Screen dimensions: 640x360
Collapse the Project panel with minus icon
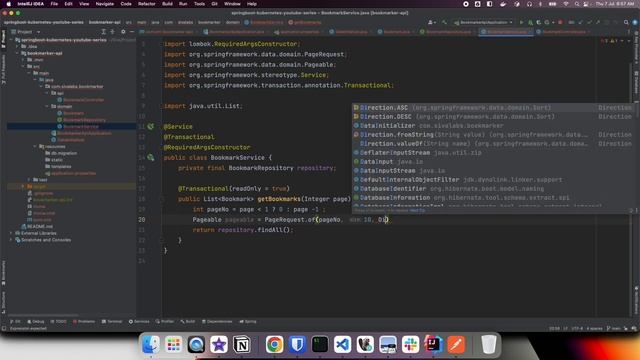(132, 31)
